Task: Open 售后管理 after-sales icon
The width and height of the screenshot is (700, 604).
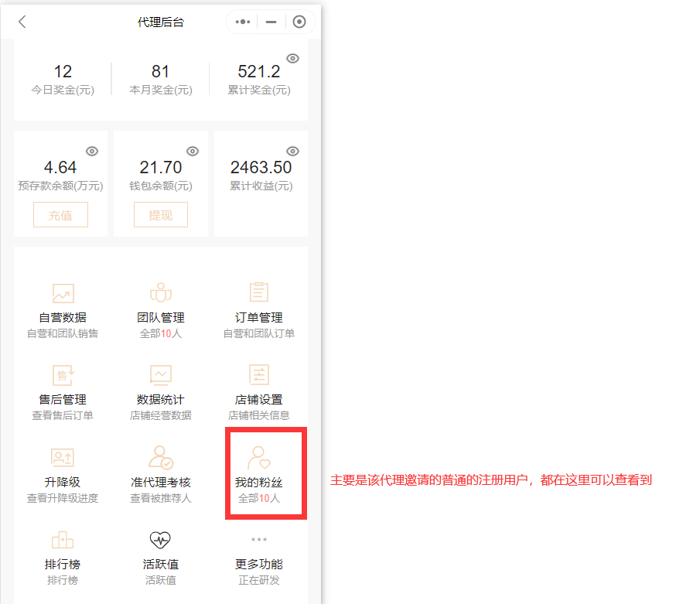Action: (x=63, y=376)
